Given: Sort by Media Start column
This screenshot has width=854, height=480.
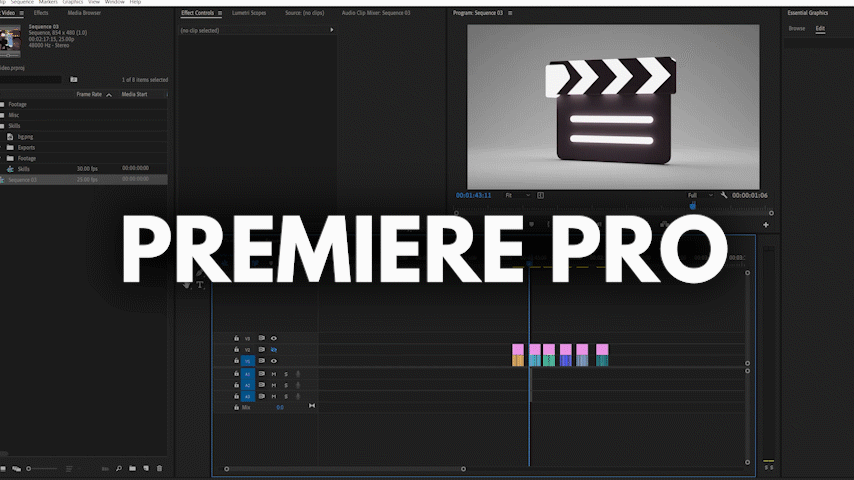Looking at the screenshot, I should coord(135,94).
